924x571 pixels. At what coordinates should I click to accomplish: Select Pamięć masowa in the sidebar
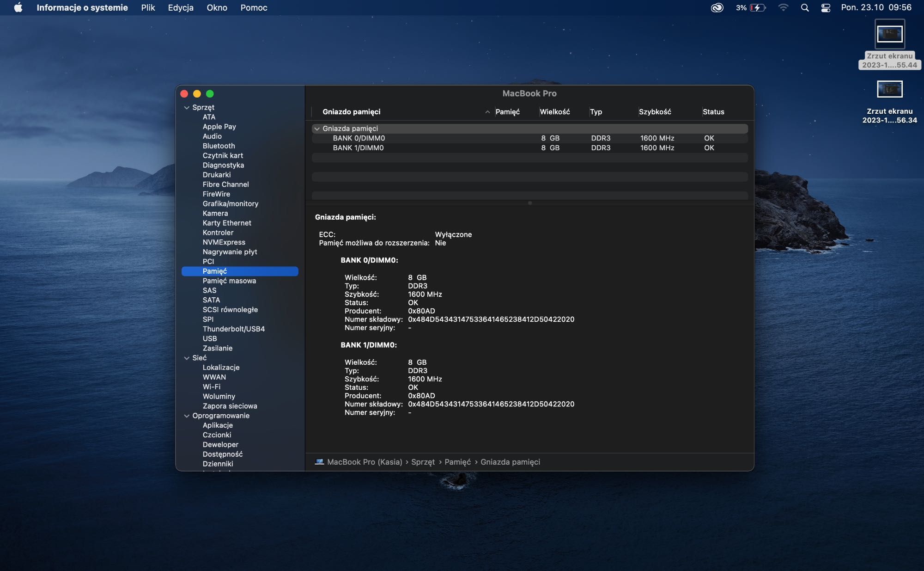229,281
